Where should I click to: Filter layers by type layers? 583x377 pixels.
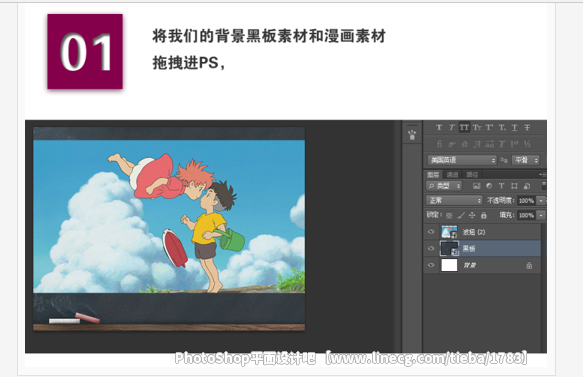502,186
